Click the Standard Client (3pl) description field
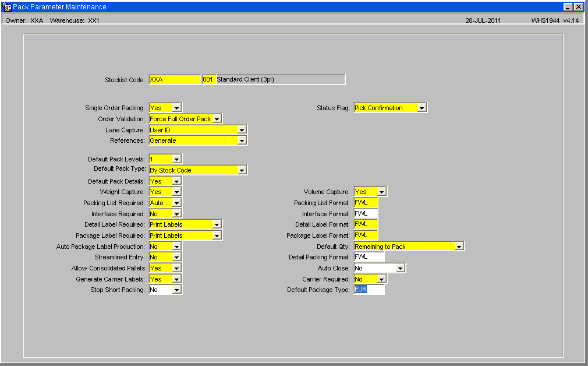This screenshot has width=588, height=366. (x=281, y=80)
